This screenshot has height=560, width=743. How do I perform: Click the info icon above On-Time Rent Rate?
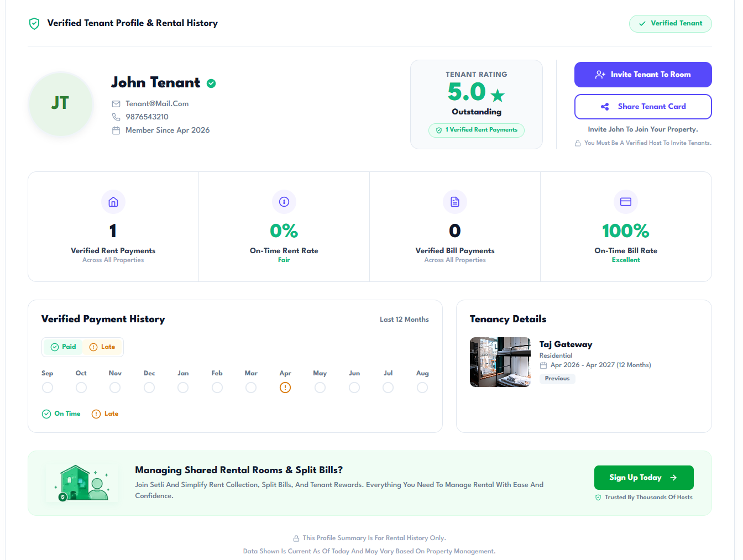[284, 202]
